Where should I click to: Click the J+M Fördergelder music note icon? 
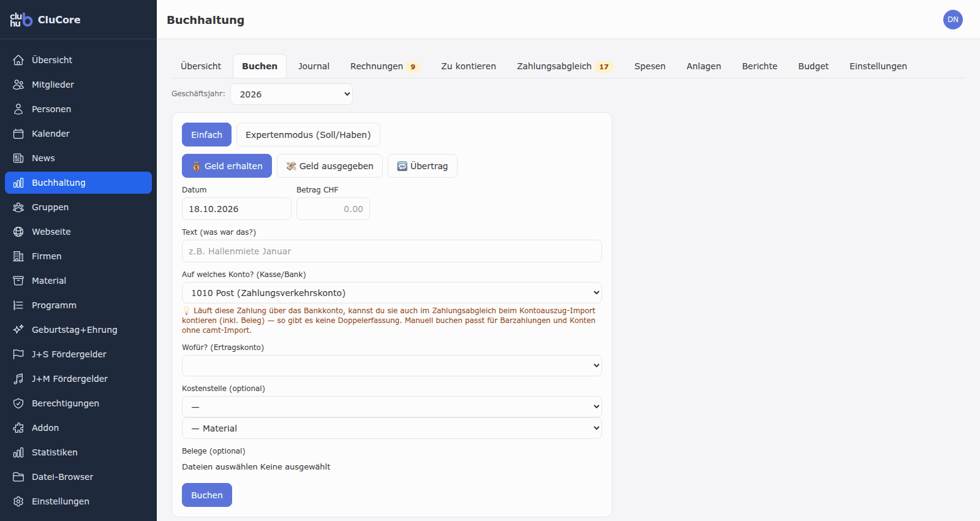[18, 379]
